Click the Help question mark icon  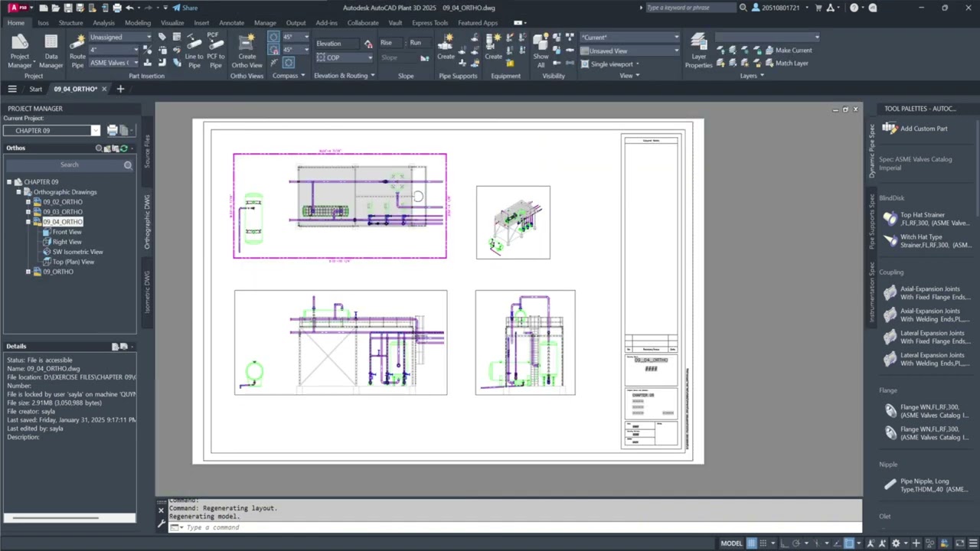(x=854, y=8)
